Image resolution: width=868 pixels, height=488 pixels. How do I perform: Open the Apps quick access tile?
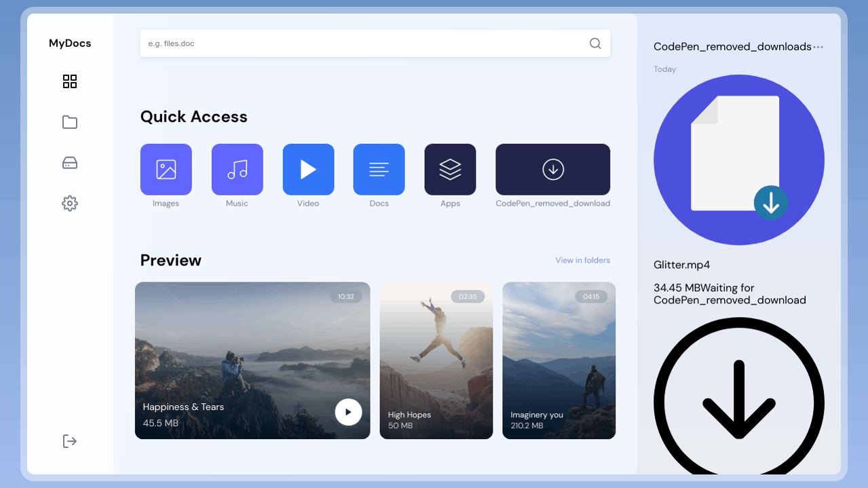451,169
